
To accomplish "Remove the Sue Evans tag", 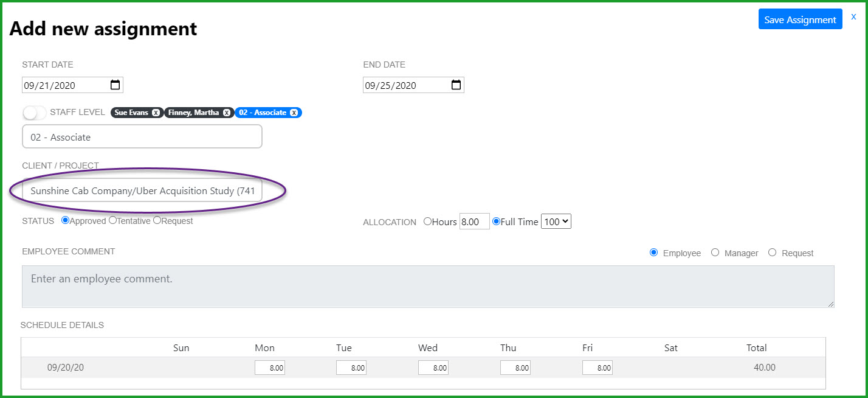I will (156, 113).
